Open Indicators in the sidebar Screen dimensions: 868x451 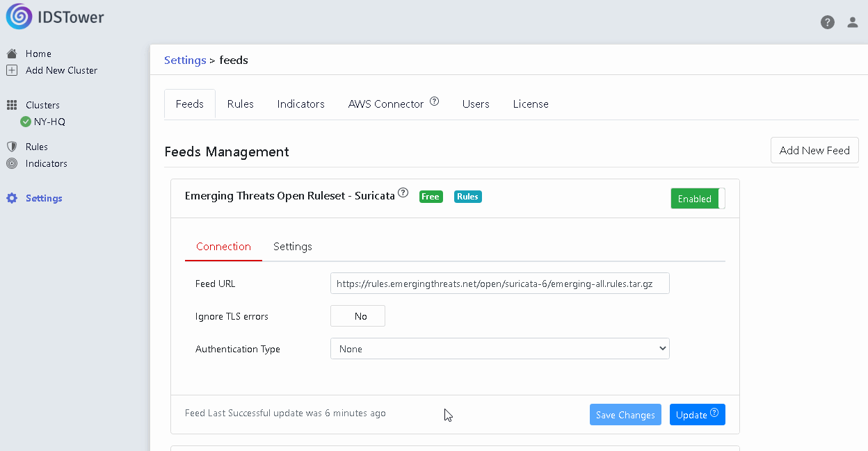pos(47,163)
